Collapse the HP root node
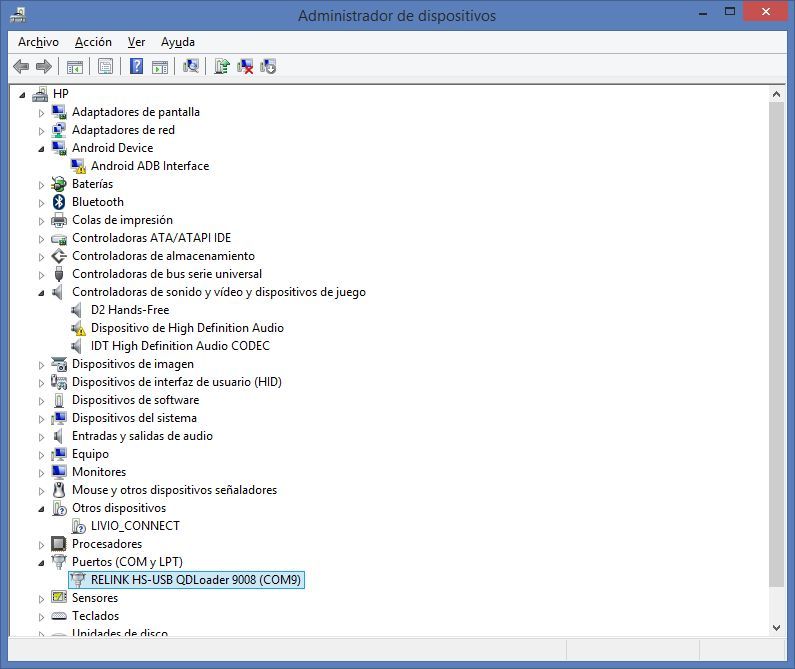Image resolution: width=795 pixels, height=669 pixels. (x=22, y=95)
